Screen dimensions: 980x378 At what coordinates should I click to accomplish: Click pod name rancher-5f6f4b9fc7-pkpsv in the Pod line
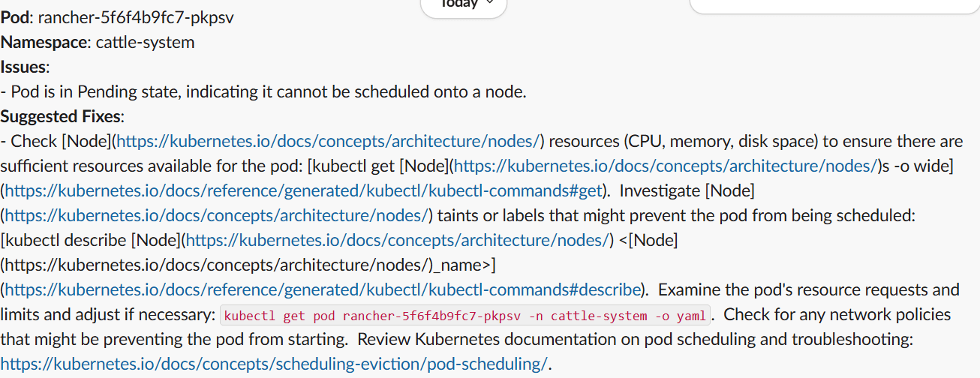click(x=136, y=17)
